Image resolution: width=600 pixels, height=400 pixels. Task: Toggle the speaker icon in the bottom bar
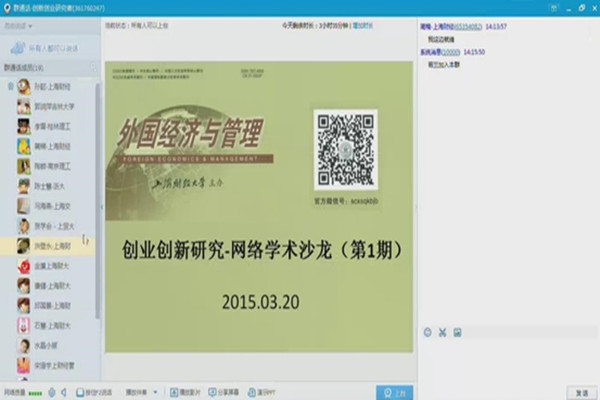click(x=64, y=392)
